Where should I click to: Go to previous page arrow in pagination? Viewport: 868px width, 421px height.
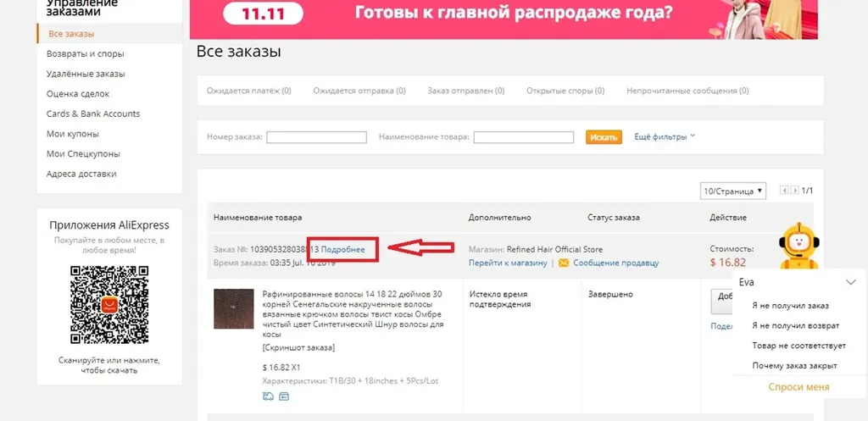(x=784, y=191)
